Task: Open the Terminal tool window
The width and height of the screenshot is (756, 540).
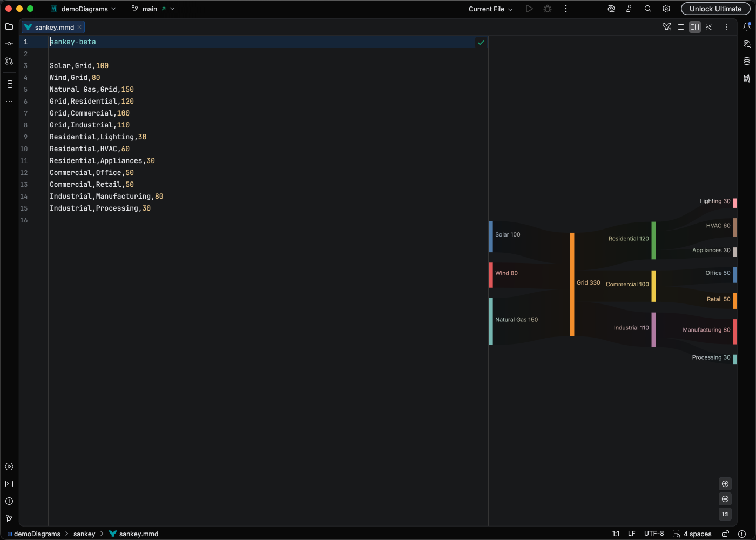Action: 9,484
